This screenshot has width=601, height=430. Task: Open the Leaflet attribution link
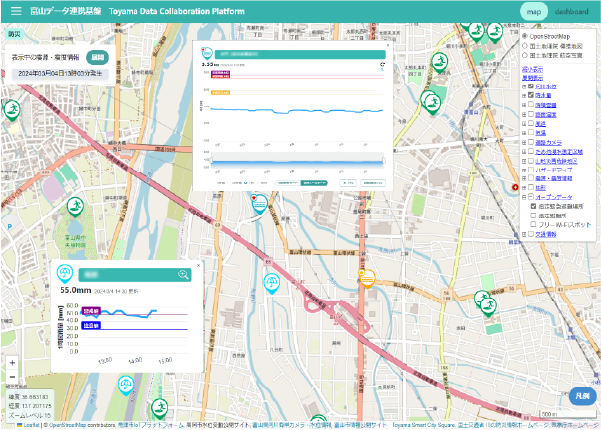coord(31,425)
